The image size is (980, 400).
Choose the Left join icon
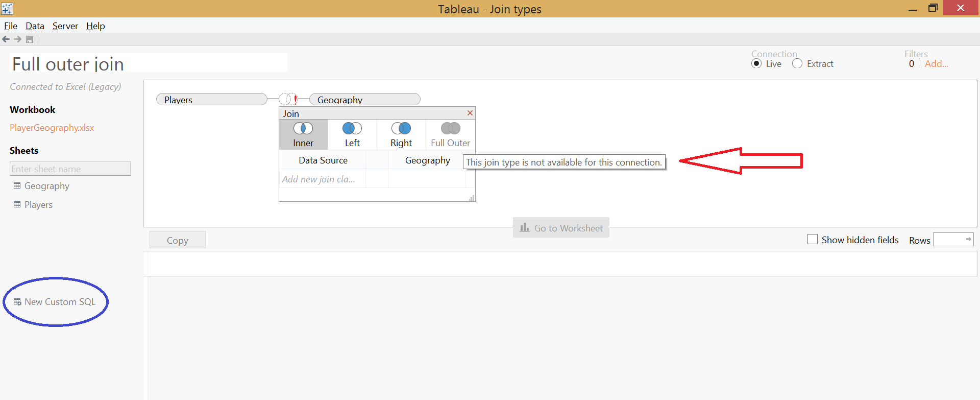pos(352,128)
